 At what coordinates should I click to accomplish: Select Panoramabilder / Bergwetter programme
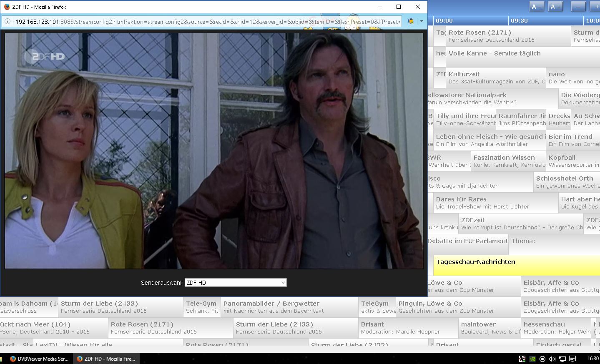coord(289,307)
